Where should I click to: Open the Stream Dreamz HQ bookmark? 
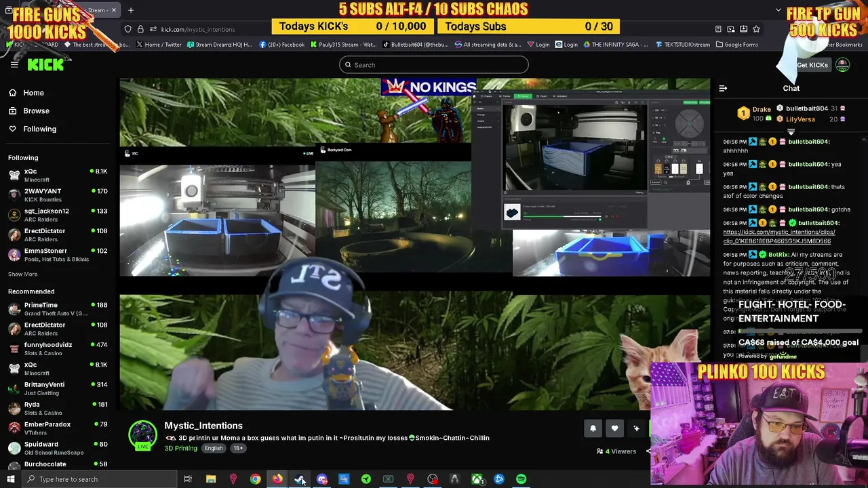[219, 45]
